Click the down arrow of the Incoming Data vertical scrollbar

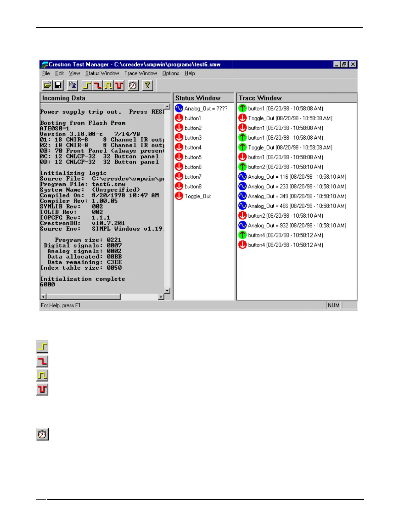[168, 291]
